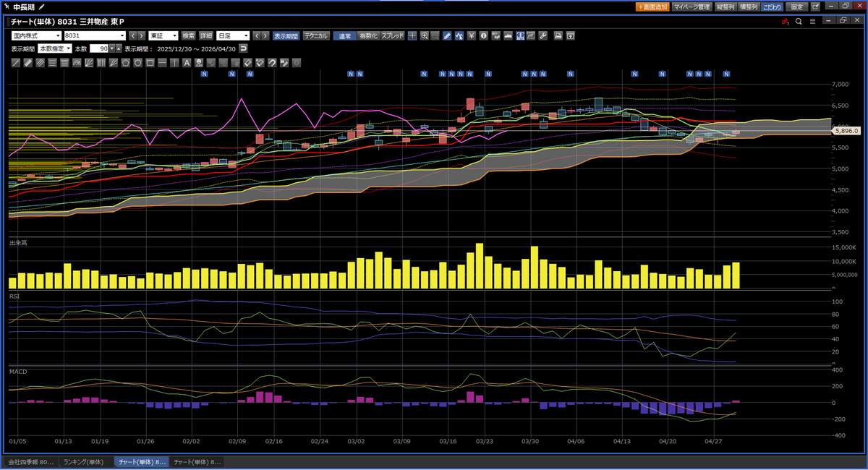The width and height of the screenshot is (868, 470).
Task: Reset the display period with the return arrow
Action: (244, 48)
